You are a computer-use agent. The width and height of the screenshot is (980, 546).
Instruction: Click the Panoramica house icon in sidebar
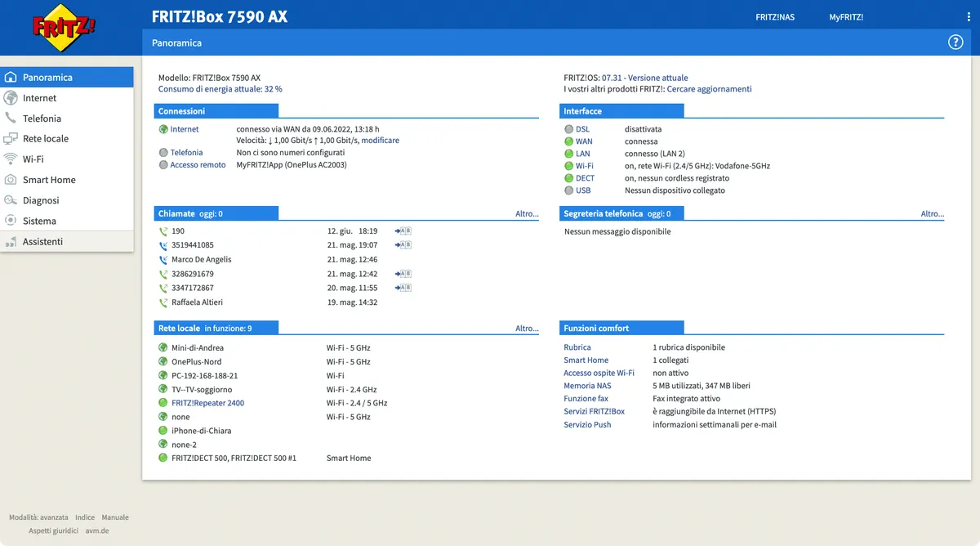coord(11,78)
